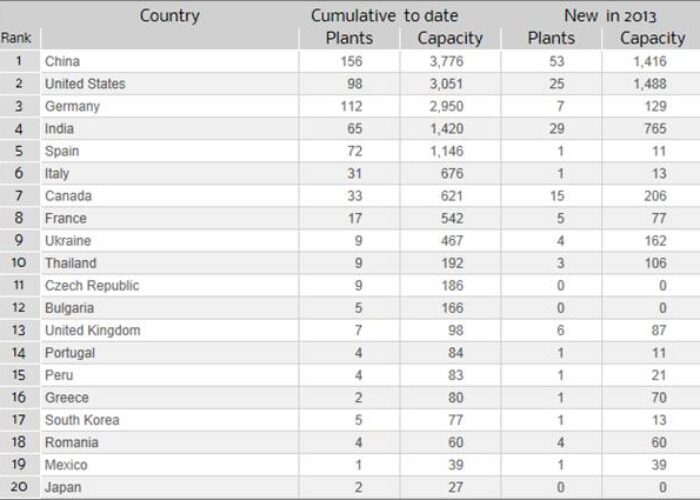Click the Rank column header

(x=16, y=38)
